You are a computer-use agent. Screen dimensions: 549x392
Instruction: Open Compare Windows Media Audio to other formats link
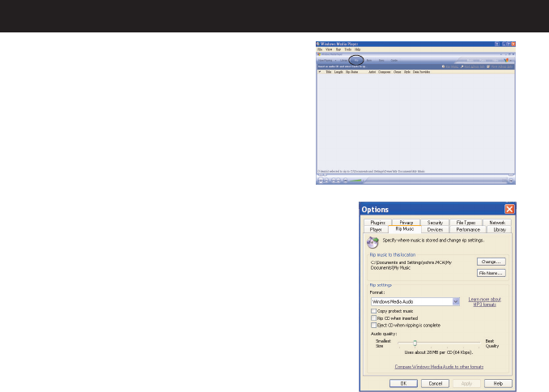point(439,367)
